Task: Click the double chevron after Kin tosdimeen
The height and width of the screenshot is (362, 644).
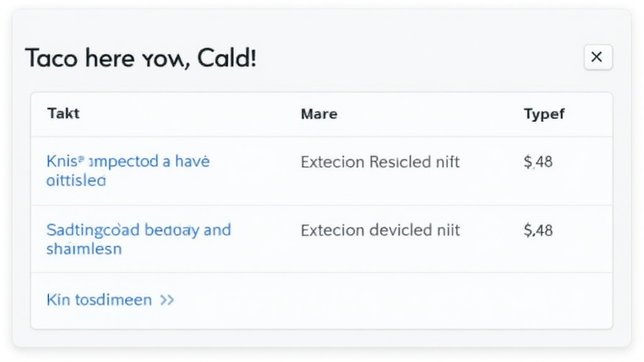Action: 167,300
